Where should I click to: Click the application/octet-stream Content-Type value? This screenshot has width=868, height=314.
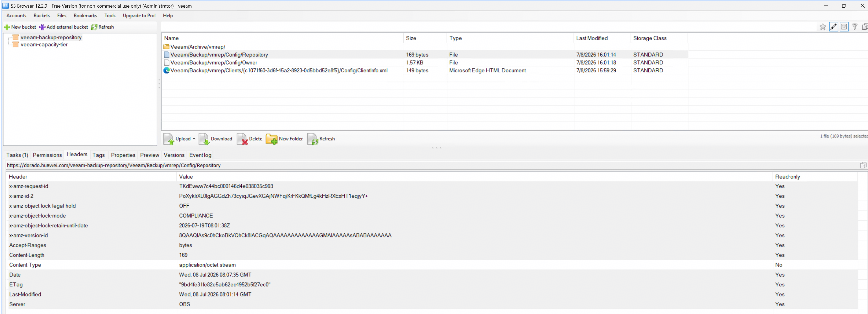207,265
